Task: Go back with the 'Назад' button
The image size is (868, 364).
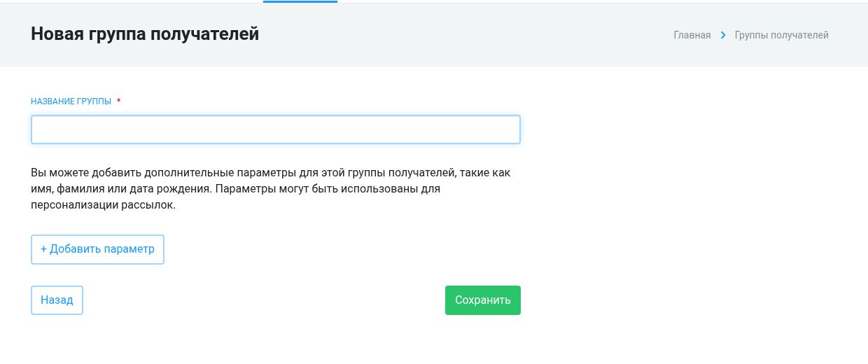Action: [57, 300]
